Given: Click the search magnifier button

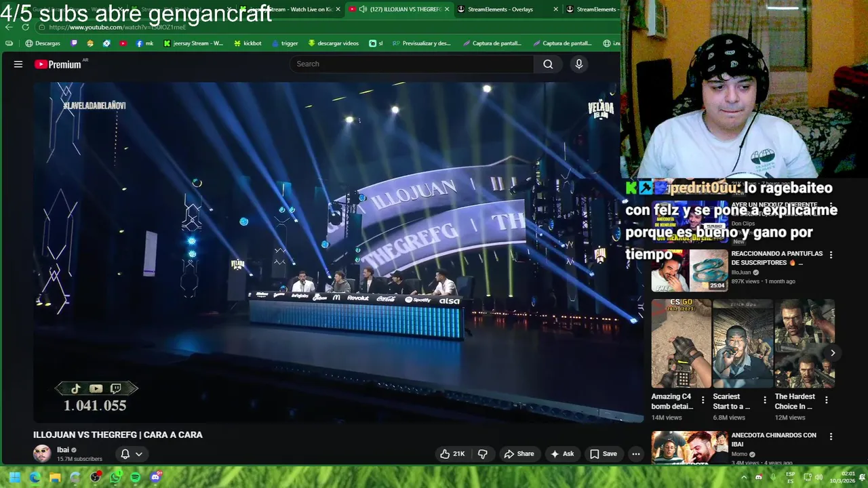Looking at the screenshot, I should click(548, 64).
